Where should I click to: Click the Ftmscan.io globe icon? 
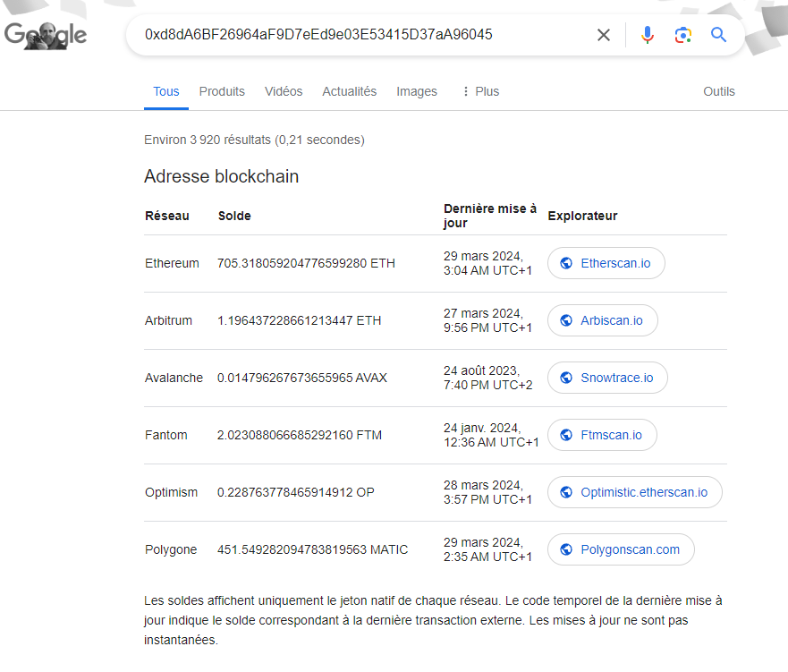click(x=564, y=435)
